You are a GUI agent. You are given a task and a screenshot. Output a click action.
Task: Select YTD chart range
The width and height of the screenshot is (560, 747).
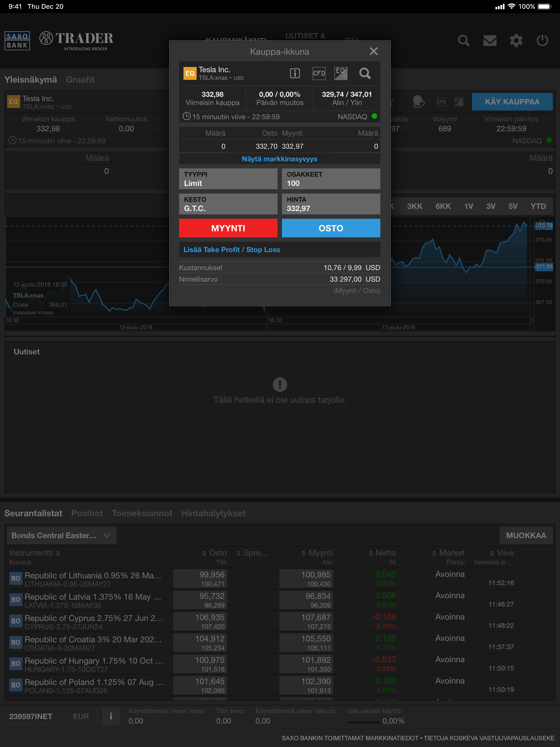tap(538, 206)
